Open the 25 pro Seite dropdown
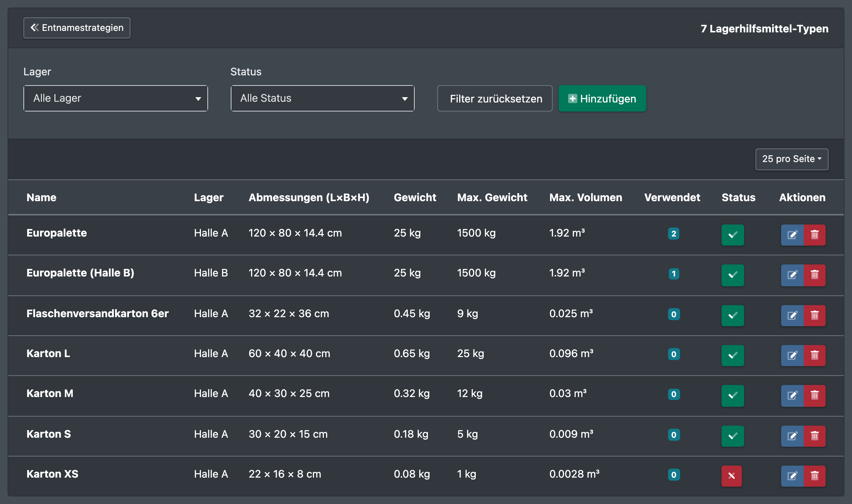 click(792, 159)
